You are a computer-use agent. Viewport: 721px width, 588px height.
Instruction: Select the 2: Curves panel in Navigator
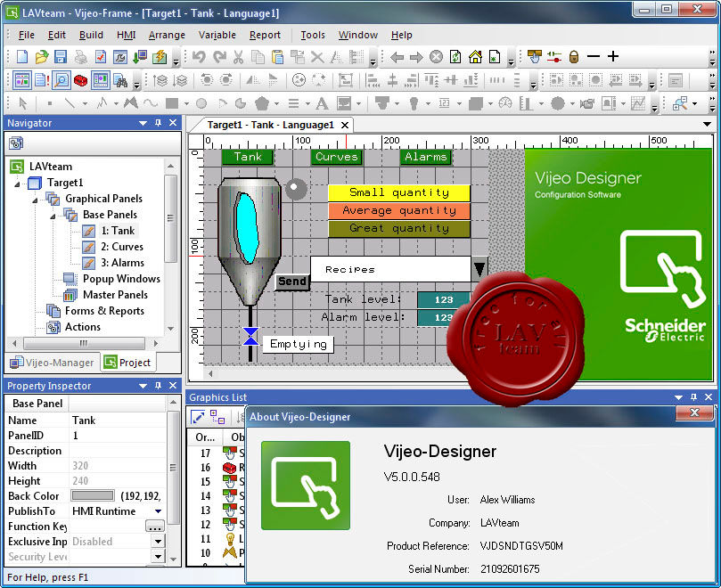pyautogui.click(x=122, y=247)
